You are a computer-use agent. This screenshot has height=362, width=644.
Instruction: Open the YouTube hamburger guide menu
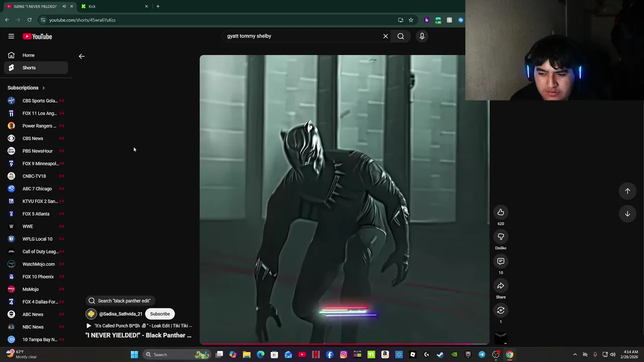(11, 36)
